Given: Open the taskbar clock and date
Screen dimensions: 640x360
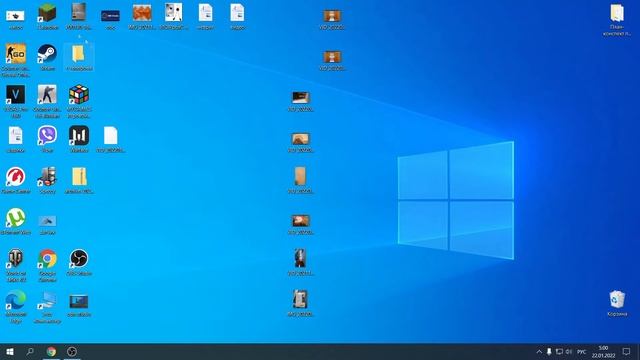Looking at the screenshot, I should 603,351.
